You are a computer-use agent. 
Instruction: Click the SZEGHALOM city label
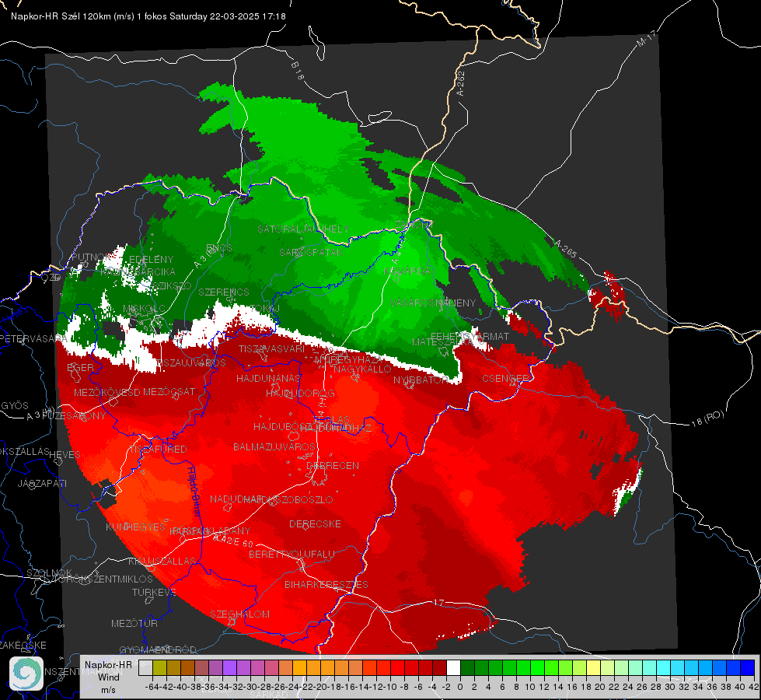tap(239, 614)
